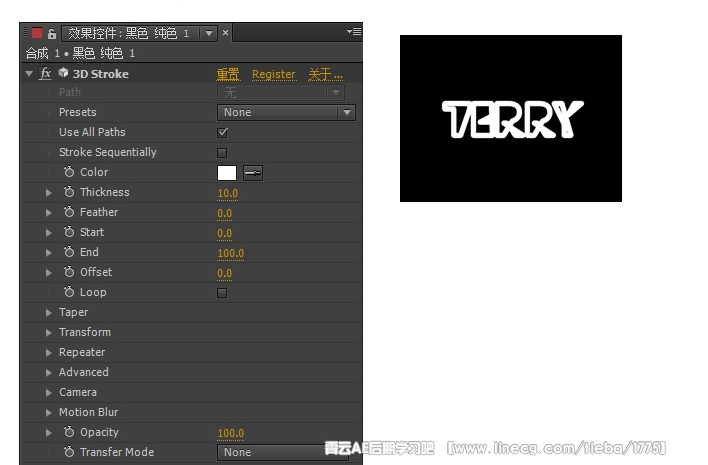Enable the Thickness stopwatch
The image size is (708, 465).
tap(69, 192)
